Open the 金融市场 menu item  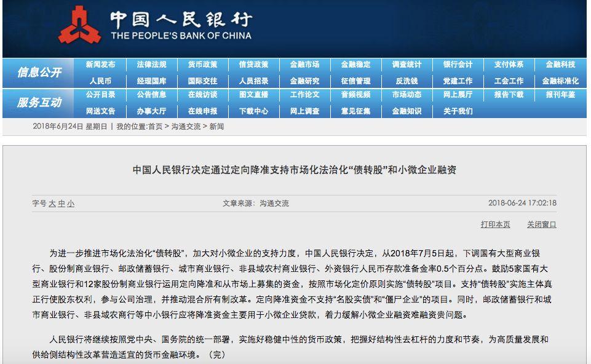coord(304,65)
